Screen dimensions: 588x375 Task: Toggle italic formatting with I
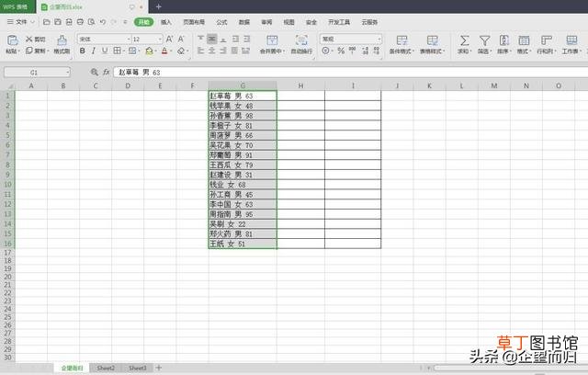click(x=94, y=51)
